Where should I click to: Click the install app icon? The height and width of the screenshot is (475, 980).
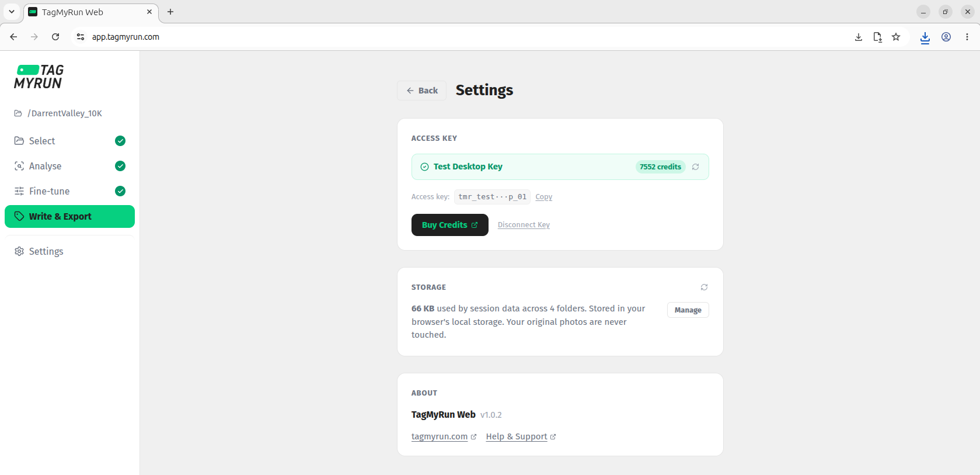click(859, 37)
